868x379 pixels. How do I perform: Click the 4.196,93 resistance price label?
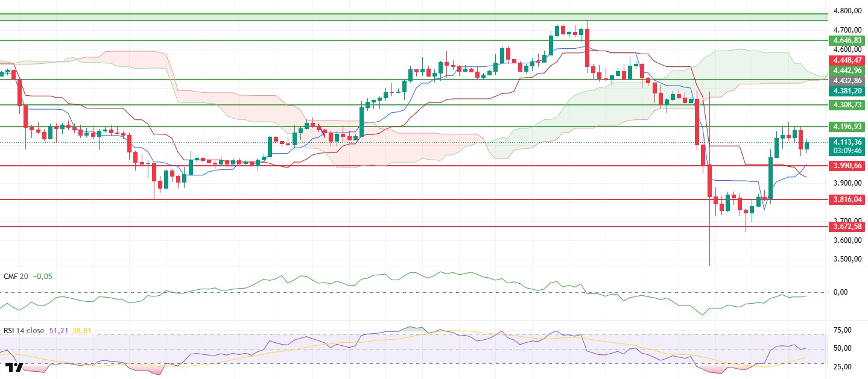point(847,127)
